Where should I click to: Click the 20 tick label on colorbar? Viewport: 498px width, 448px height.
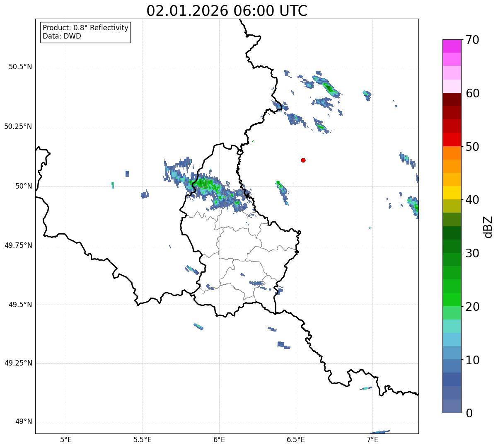(472, 307)
